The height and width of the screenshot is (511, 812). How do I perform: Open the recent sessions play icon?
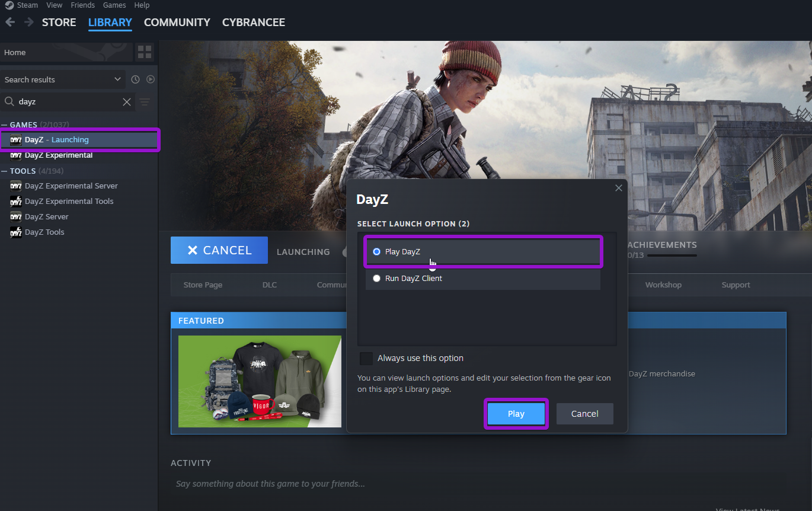point(150,79)
